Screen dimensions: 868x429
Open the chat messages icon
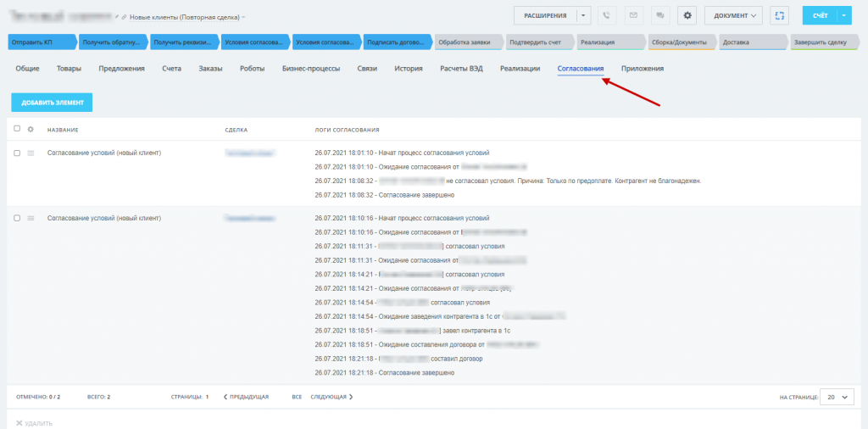(x=659, y=15)
